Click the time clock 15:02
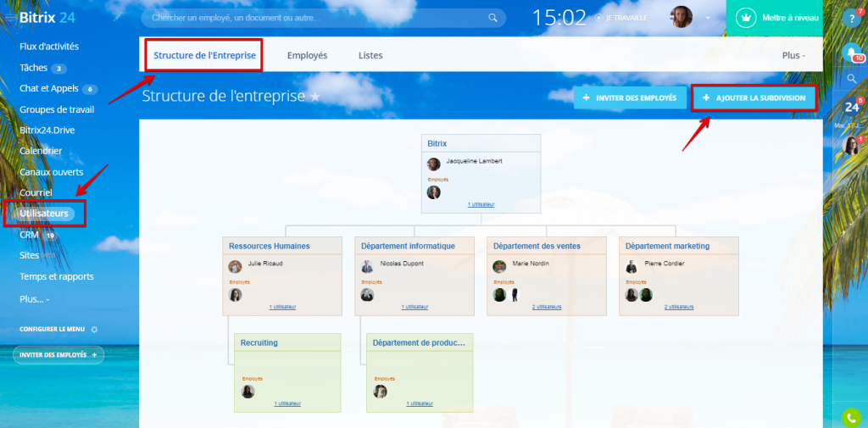Viewport: 868px width, 428px height. pyautogui.click(x=559, y=18)
